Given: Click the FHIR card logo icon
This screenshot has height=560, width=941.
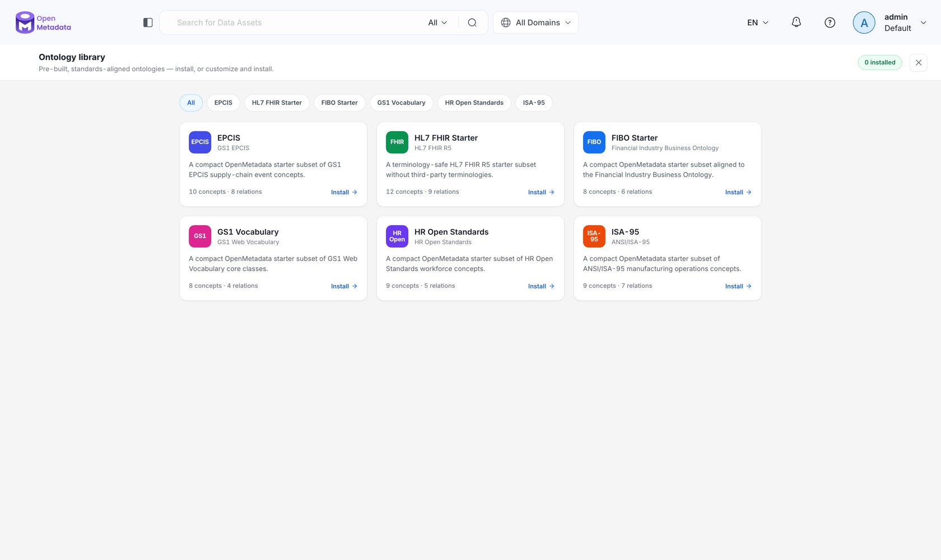Looking at the screenshot, I should click(x=397, y=142).
